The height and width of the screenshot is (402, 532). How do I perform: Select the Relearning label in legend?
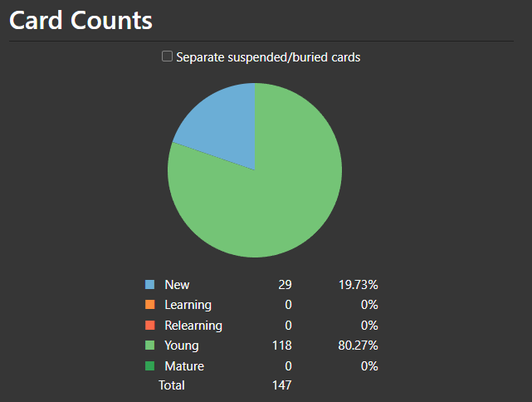click(193, 326)
